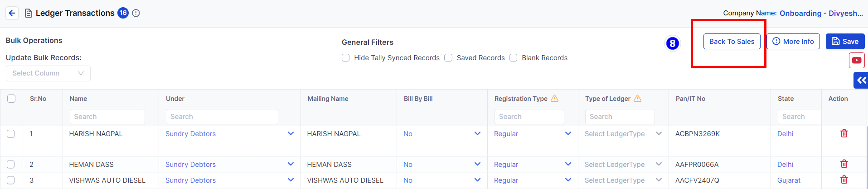Click Gujarat state for VISHWAS AUTO DIESEL
868x189 pixels.
click(789, 180)
